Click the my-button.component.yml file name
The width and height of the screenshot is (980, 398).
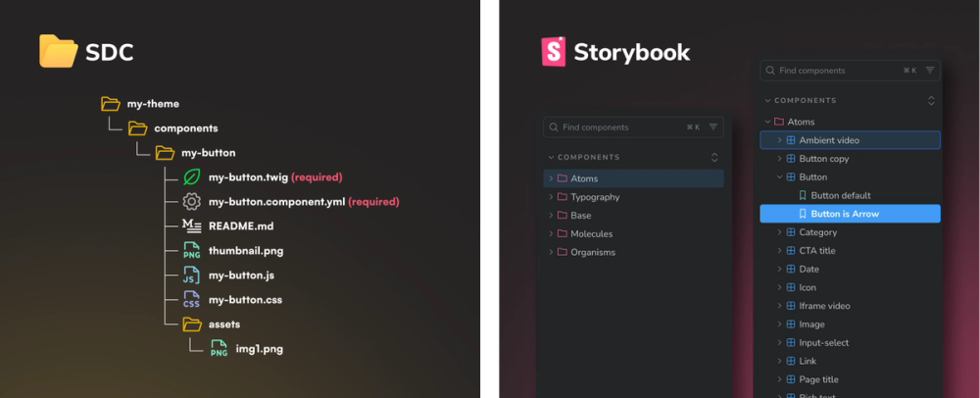pos(277,202)
